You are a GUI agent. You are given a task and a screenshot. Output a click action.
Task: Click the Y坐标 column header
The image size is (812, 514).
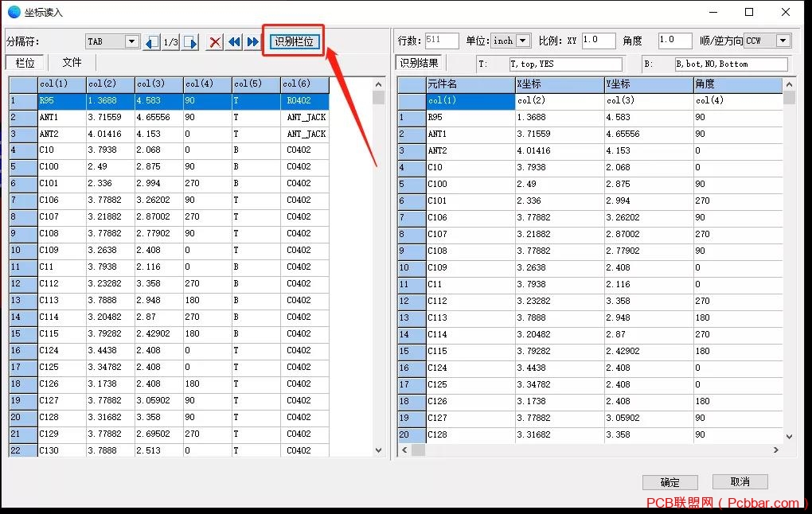(649, 84)
